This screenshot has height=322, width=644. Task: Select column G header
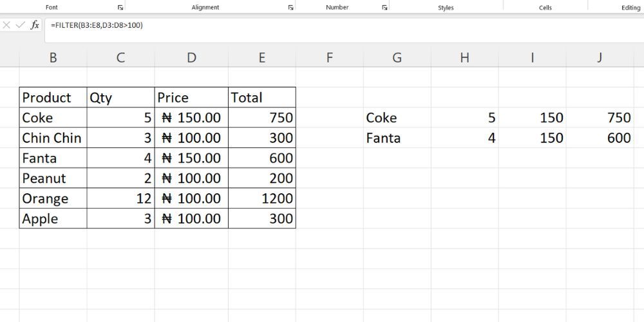[397, 58]
